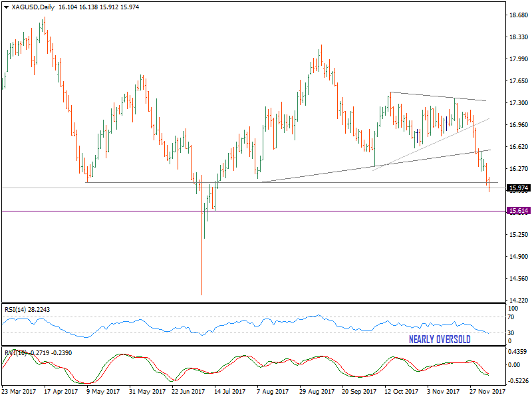Screen dimensions: 532x399
Task: Click the purple 15.614 price level label
Action: pos(518,211)
